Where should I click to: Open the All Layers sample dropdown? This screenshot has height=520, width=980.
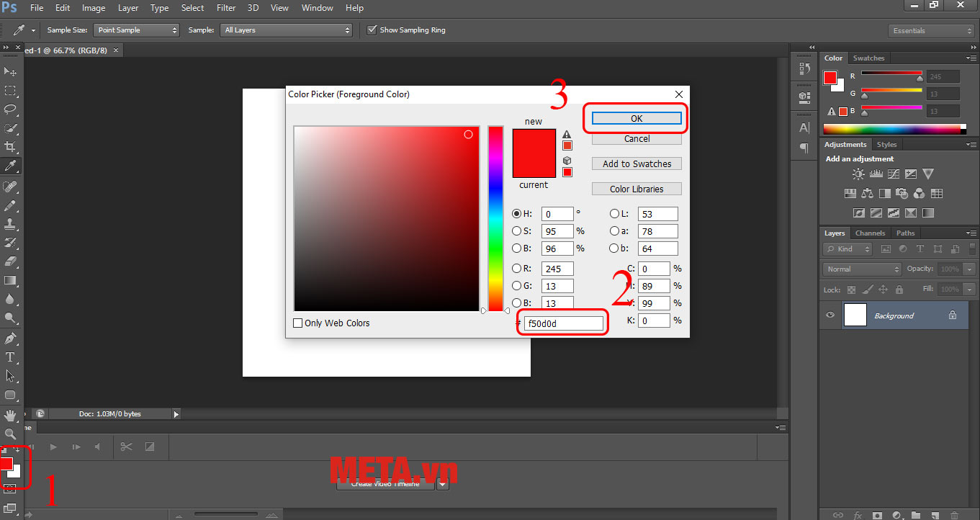286,30
